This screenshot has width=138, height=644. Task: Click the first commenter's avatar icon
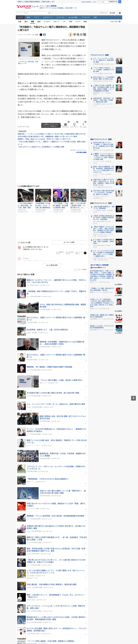(x=19, y=248)
